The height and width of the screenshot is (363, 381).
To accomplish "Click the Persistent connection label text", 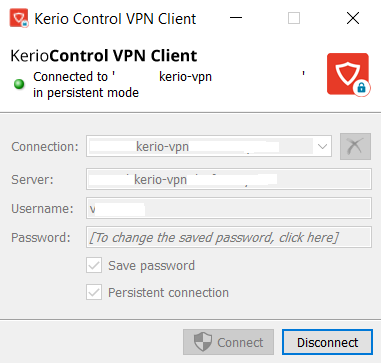I will point(168,293).
